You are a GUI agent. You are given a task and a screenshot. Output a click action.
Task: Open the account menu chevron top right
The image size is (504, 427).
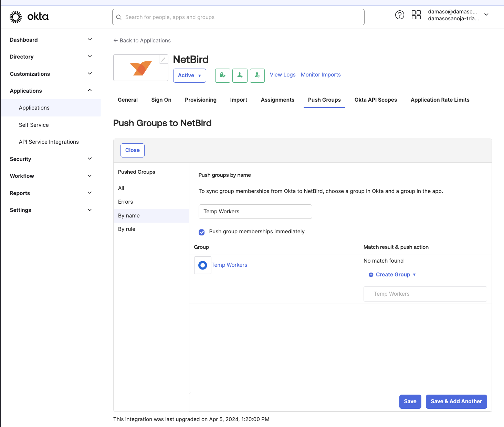pos(486,15)
